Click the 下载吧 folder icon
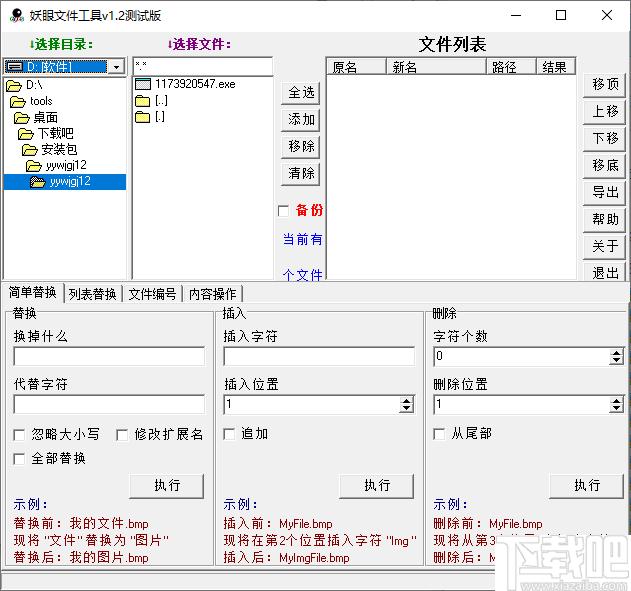Viewport: 631px width, 591px height. click(26, 134)
